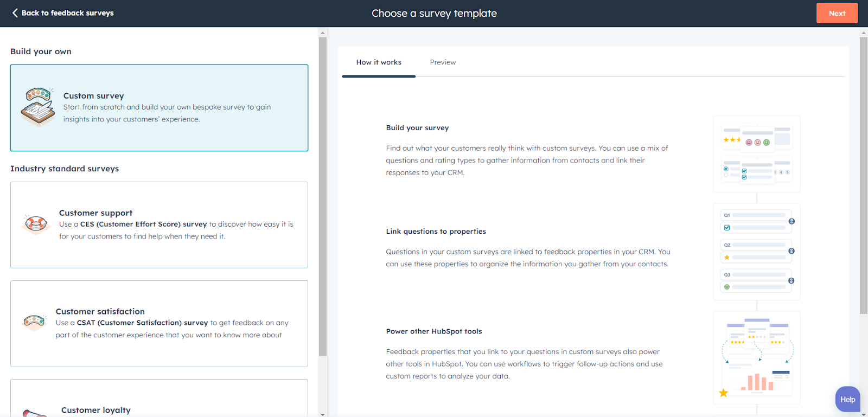Click the left panel scrollbar up arrow
This screenshot has width=868, height=417.
tap(323, 32)
